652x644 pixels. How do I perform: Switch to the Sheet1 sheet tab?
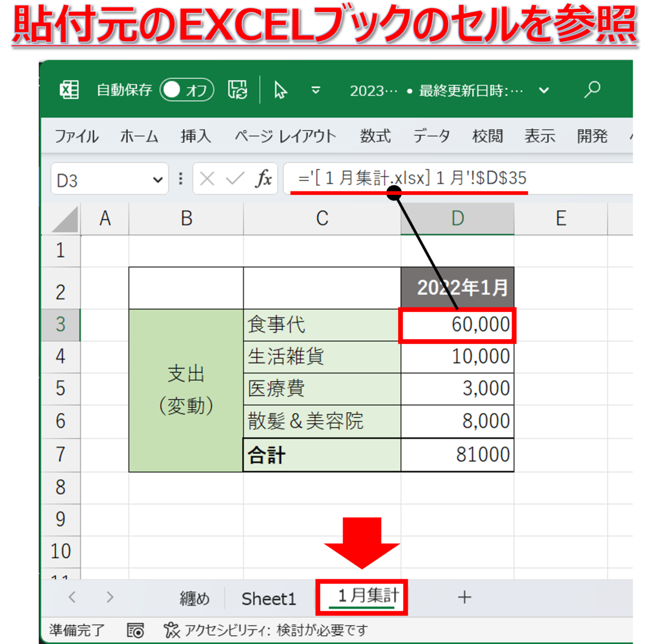pyautogui.click(x=269, y=598)
